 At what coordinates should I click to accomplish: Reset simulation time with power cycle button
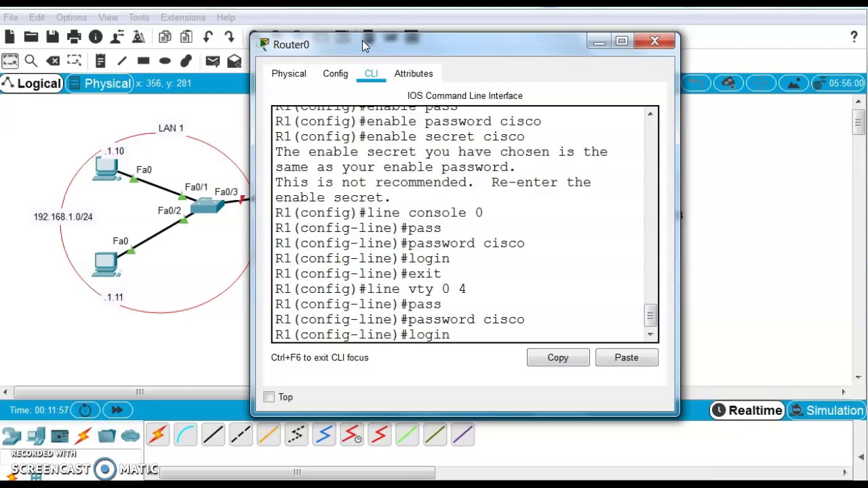(85, 410)
